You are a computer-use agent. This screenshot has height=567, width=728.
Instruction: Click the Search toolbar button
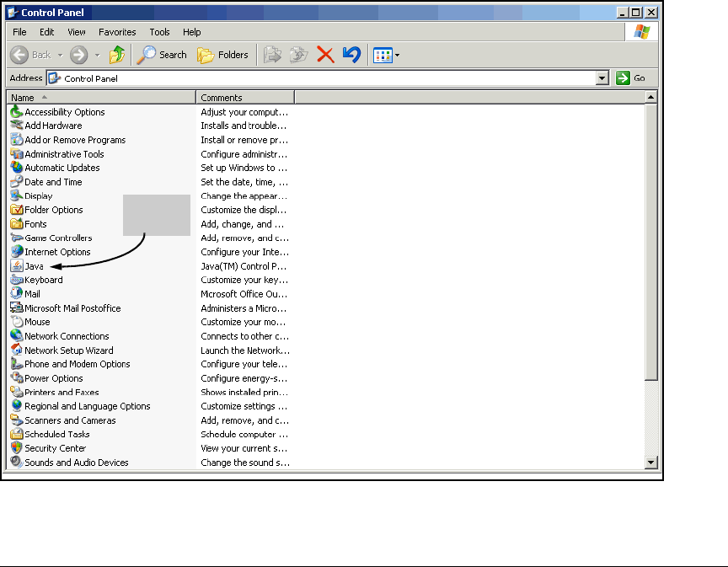[x=163, y=55]
